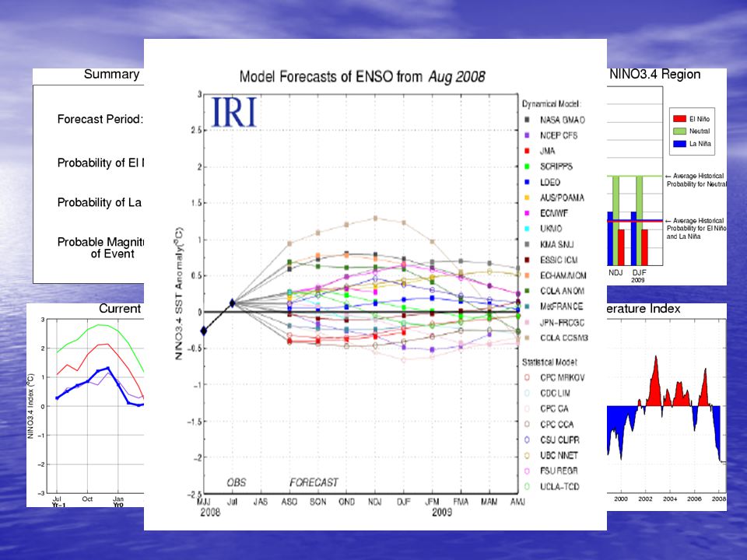
Task: Click the 'SON' x-axis season label
Action: tap(317, 502)
